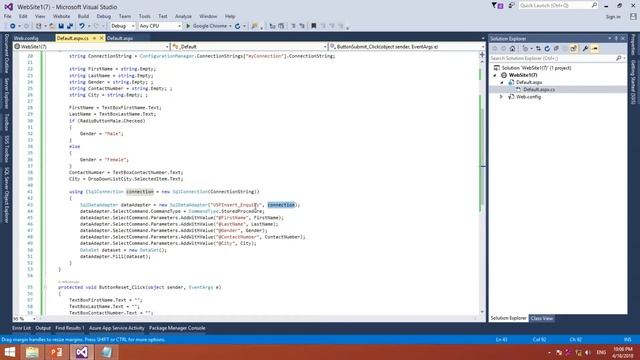Collapse the WebSite1(7) project node

point(495,75)
